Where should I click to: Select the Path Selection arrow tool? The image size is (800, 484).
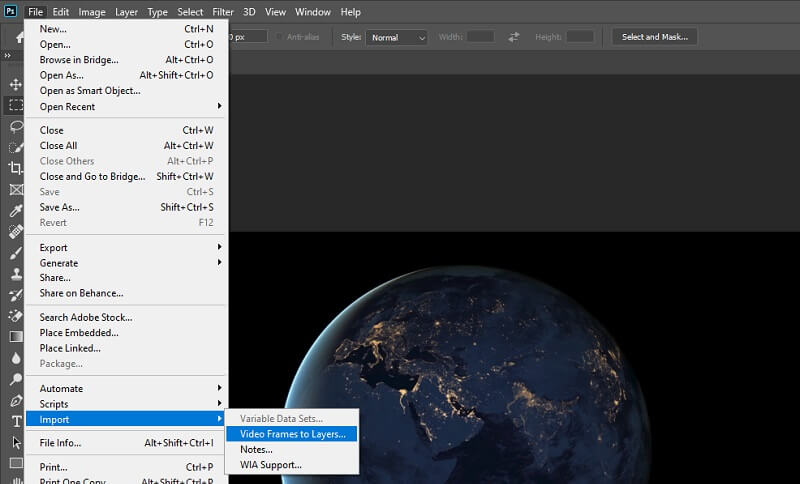[16, 442]
